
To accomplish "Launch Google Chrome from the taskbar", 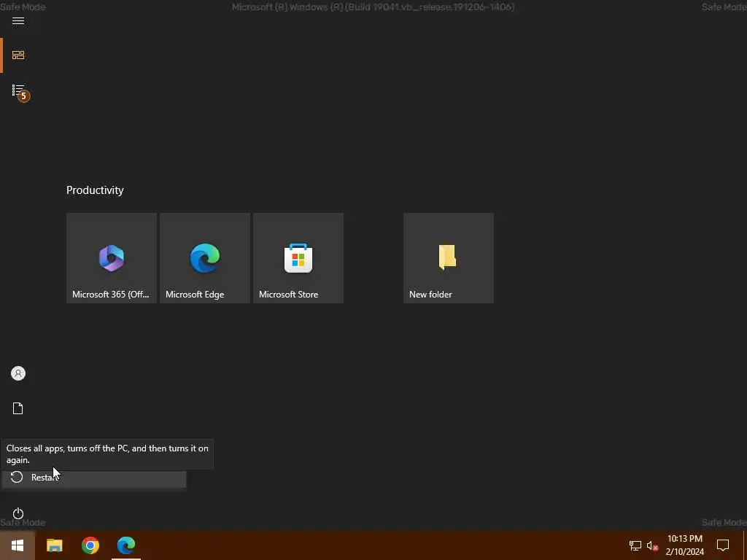I will pyautogui.click(x=90, y=545).
